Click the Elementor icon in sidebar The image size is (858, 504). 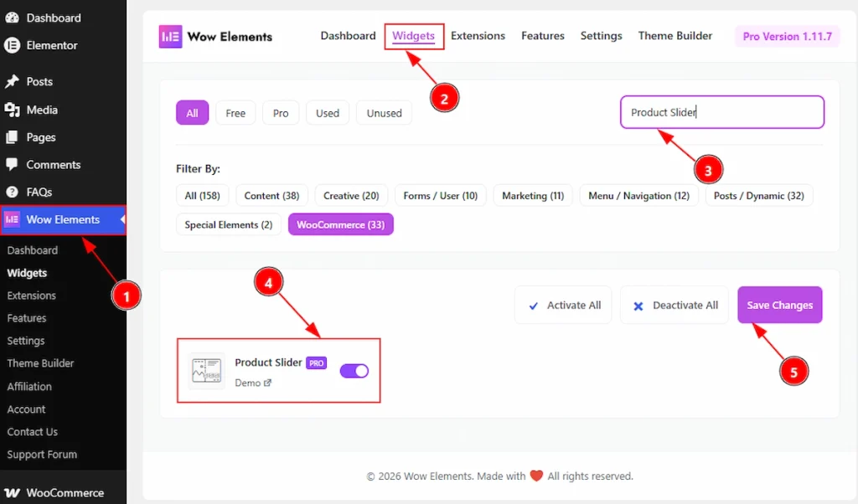point(12,45)
